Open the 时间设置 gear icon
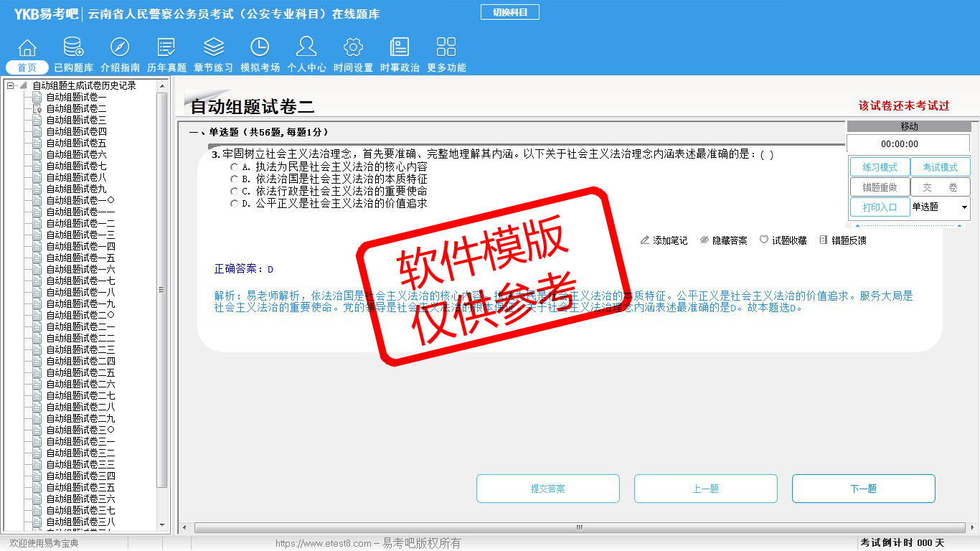 coord(353,48)
